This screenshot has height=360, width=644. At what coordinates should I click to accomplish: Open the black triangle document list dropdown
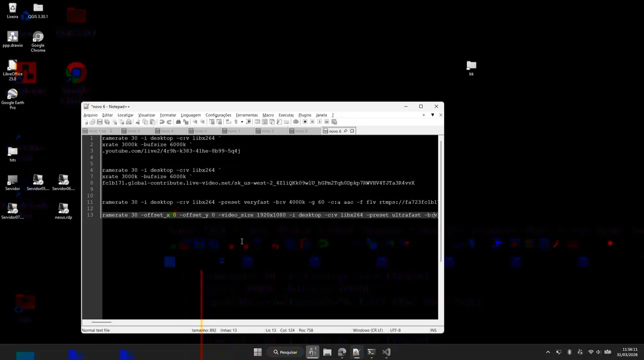click(433, 115)
